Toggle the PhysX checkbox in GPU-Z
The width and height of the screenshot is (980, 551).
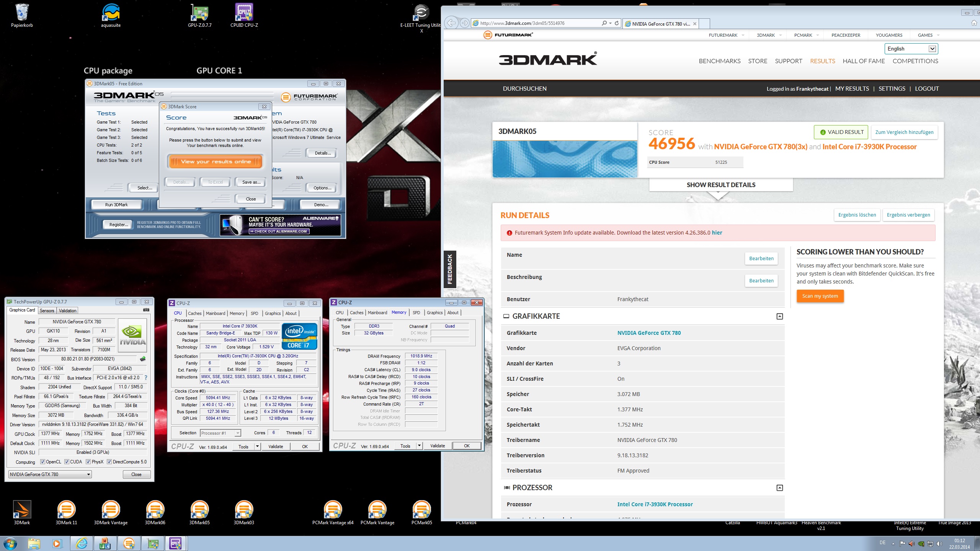88,462
